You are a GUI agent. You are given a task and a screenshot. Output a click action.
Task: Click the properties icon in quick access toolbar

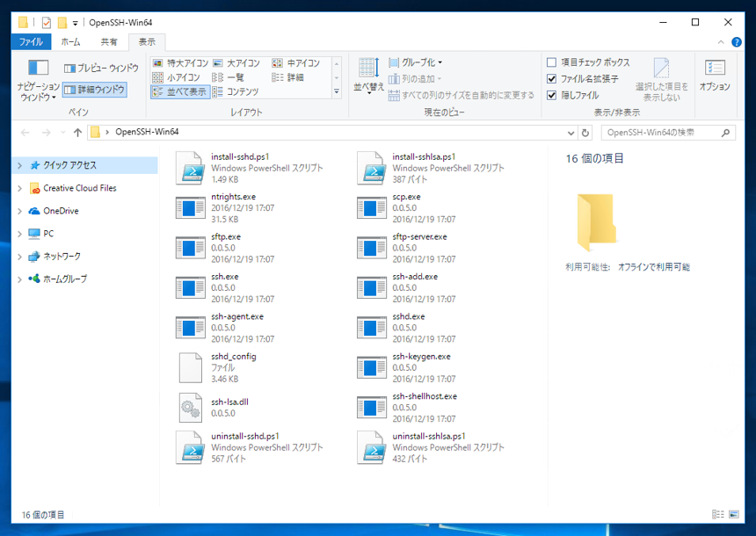pyautogui.click(x=47, y=22)
